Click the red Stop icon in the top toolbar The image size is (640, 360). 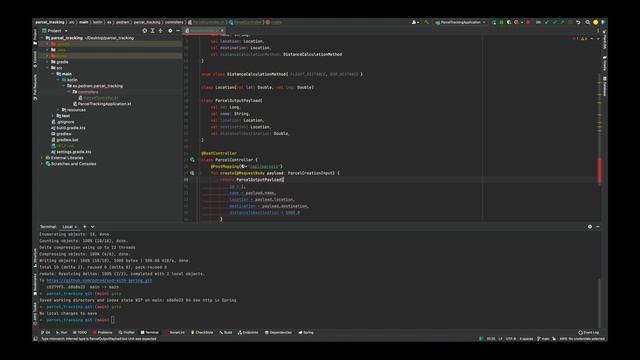(x=528, y=22)
